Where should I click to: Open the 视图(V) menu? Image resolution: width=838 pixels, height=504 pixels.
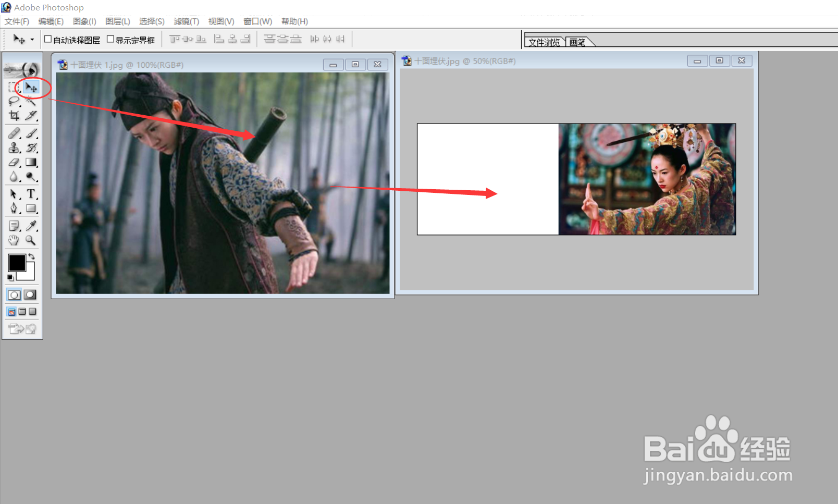(x=221, y=21)
